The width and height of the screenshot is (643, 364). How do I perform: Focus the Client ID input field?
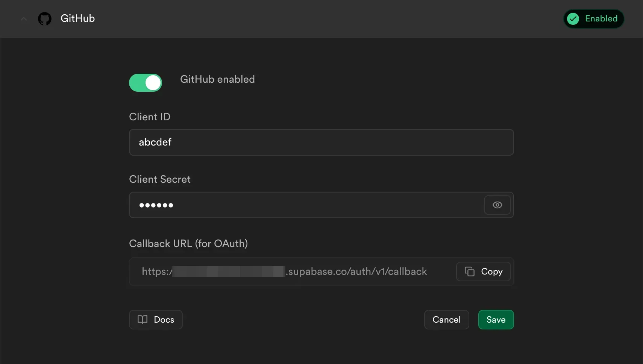tap(321, 142)
